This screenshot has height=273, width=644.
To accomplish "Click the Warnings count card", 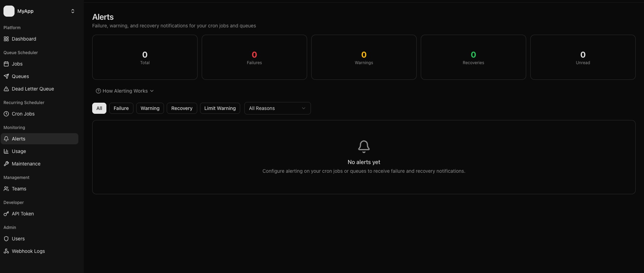I will pos(364,57).
